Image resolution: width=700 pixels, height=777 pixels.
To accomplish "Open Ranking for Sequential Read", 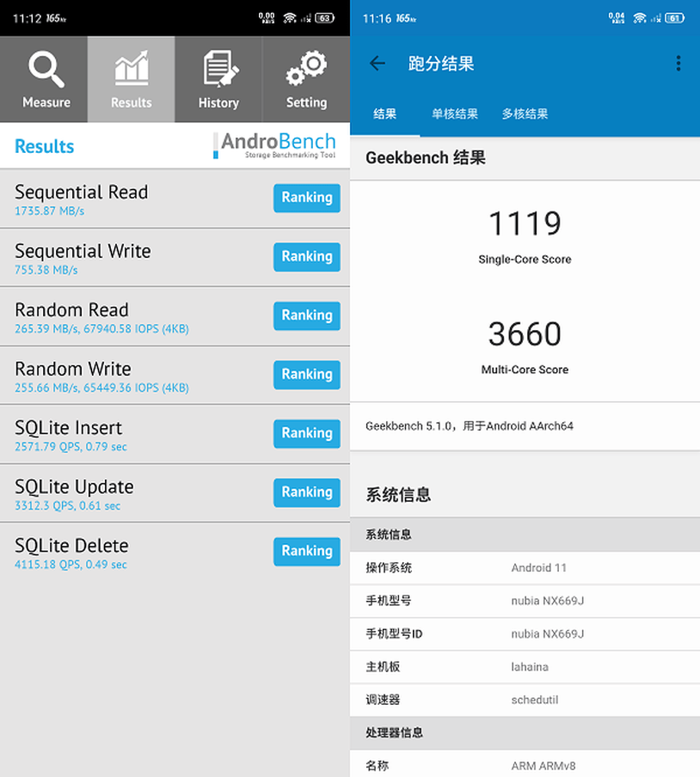I will pos(307,198).
